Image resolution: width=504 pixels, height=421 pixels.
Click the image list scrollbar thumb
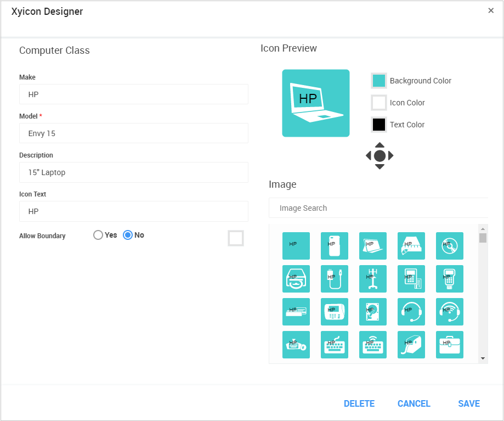pyautogui.click(x=483, y=238)
